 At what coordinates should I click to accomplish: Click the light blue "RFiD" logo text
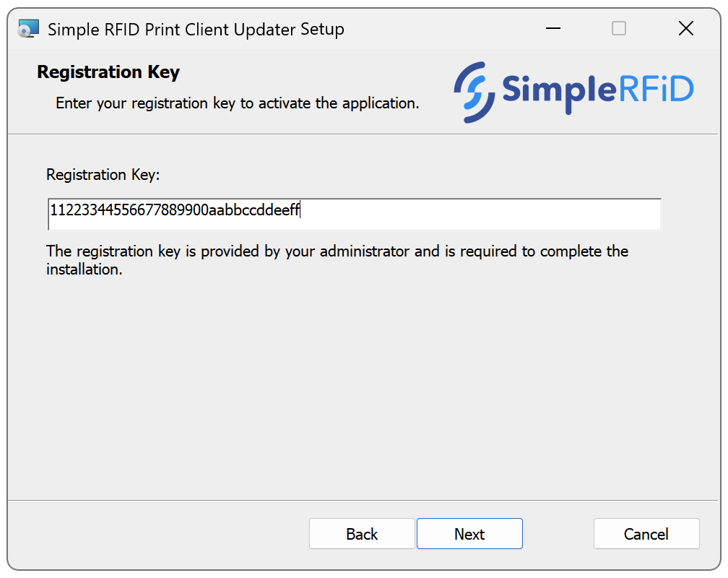[656, 89]
